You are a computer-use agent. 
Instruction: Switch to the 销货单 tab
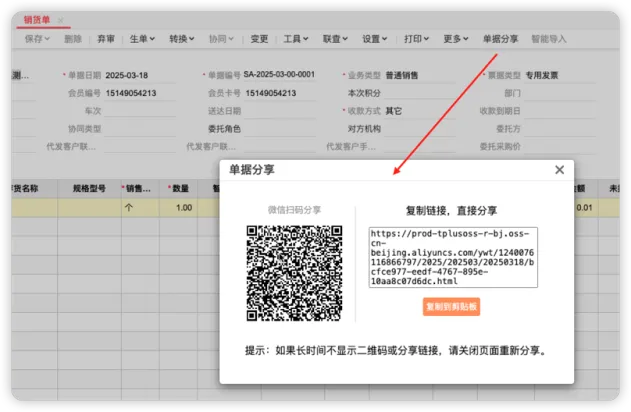[x=37, y=20]
